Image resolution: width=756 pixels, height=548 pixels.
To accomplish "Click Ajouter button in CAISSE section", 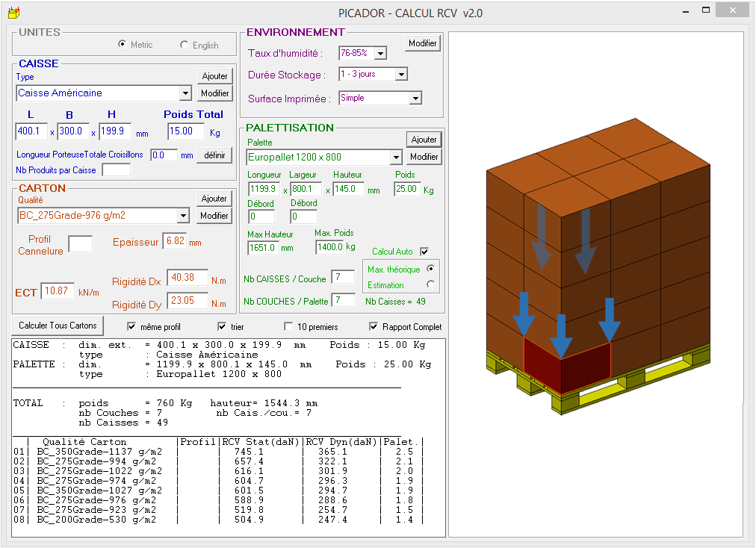I will tap(214, 76).
